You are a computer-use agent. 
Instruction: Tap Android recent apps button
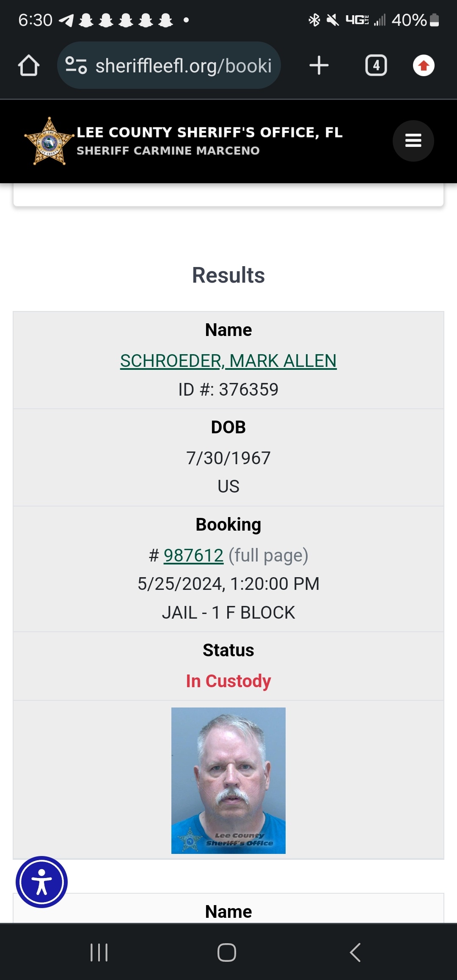99,952
